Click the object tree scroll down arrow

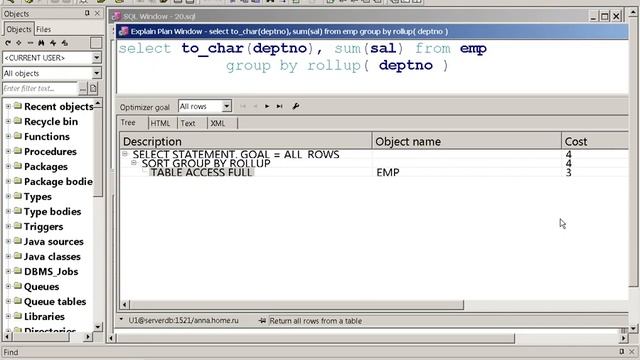pos(98,327)
